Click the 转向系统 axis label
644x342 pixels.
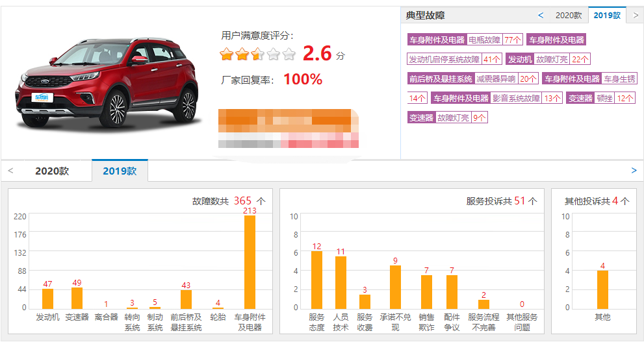pos(133,323)
